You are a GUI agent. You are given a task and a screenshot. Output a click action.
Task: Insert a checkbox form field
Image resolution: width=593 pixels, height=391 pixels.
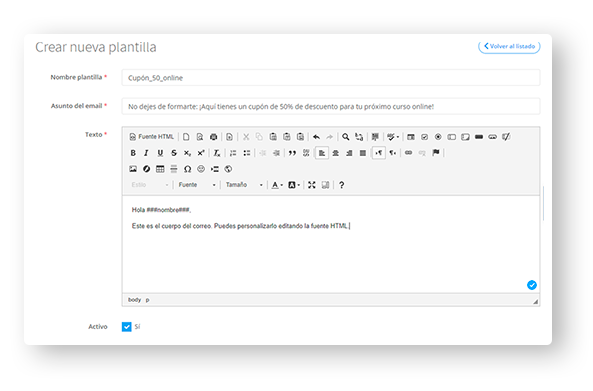point(424,137)
